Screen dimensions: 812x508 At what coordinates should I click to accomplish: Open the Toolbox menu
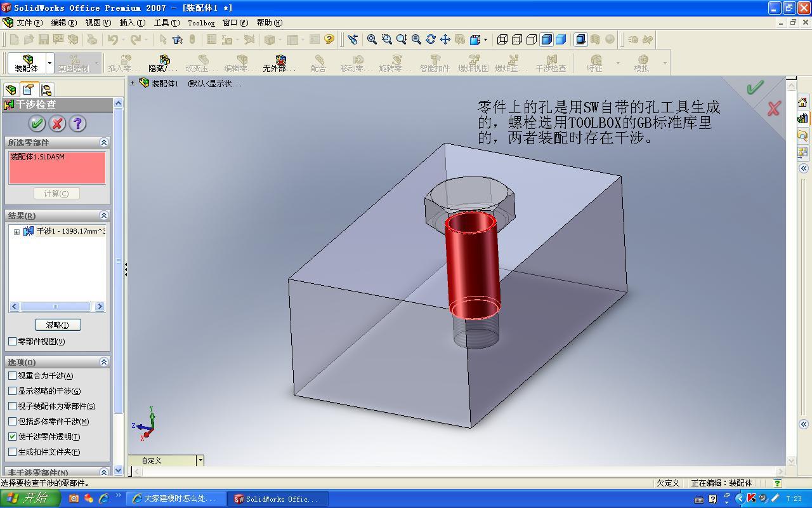pyautogui.click(x=201, y=23)
